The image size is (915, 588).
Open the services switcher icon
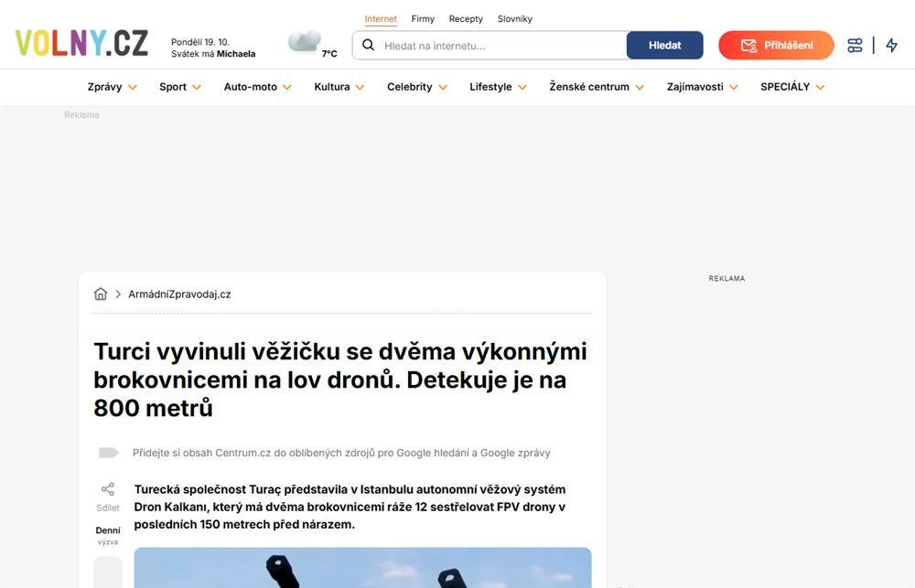tap(855, 46)
